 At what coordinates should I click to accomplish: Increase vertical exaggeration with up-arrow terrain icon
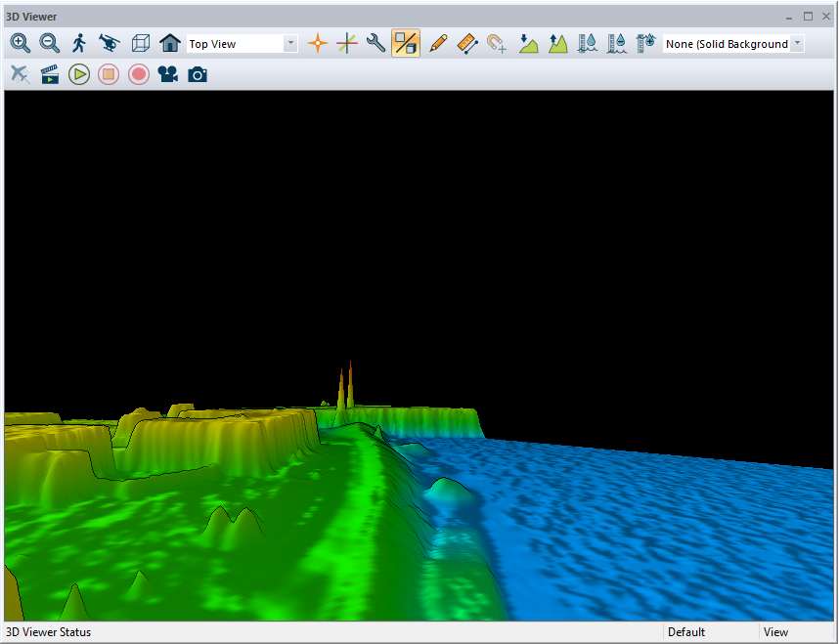click(558, 43)
